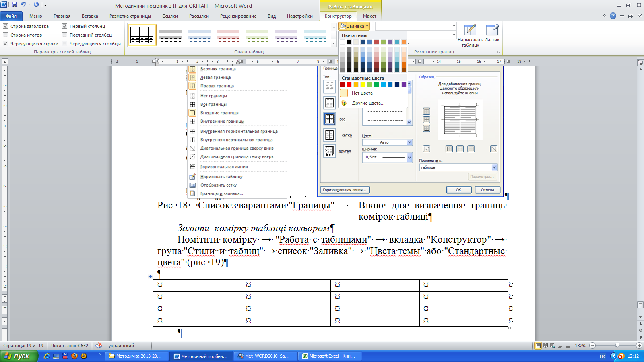Viewport: 644px width, 362px height.
Task: Save the document from the quick access toolbar
Action: click(x=14, y=5)
